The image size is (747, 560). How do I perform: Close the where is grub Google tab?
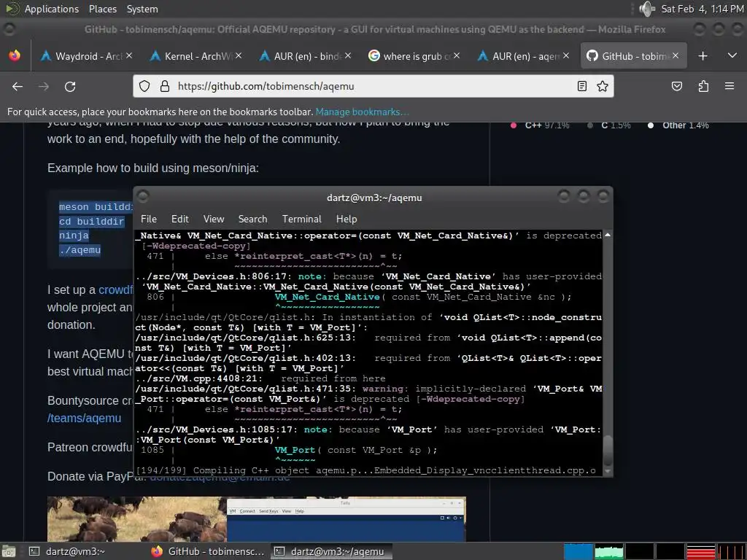pos(457,55)
